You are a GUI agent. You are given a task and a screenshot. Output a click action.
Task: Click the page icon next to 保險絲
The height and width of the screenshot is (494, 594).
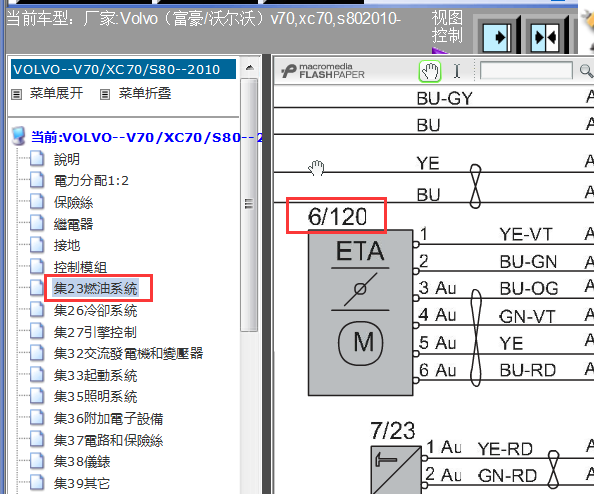pos(37,202)
